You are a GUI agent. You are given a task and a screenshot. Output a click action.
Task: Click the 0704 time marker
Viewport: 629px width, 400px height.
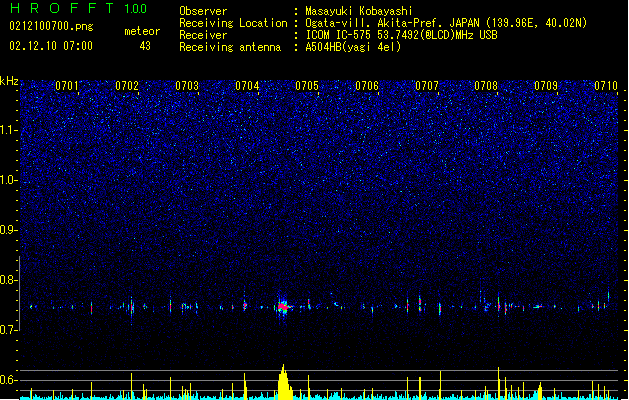247,86
